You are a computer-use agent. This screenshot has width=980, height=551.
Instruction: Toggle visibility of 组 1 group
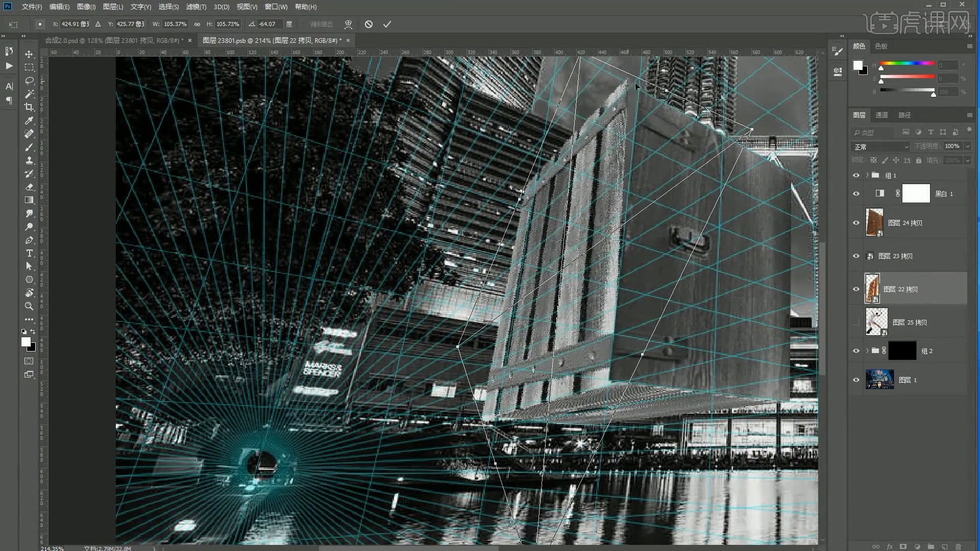tap(856, 175)
